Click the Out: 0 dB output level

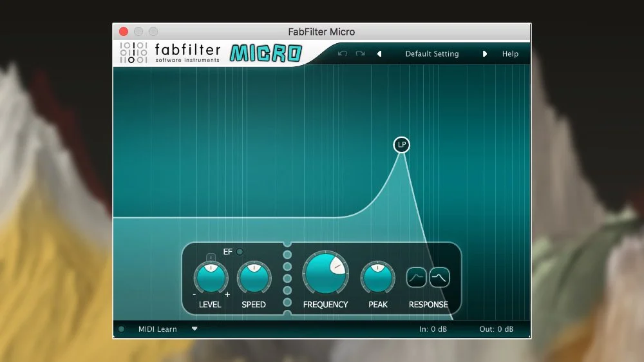[496, 329]
